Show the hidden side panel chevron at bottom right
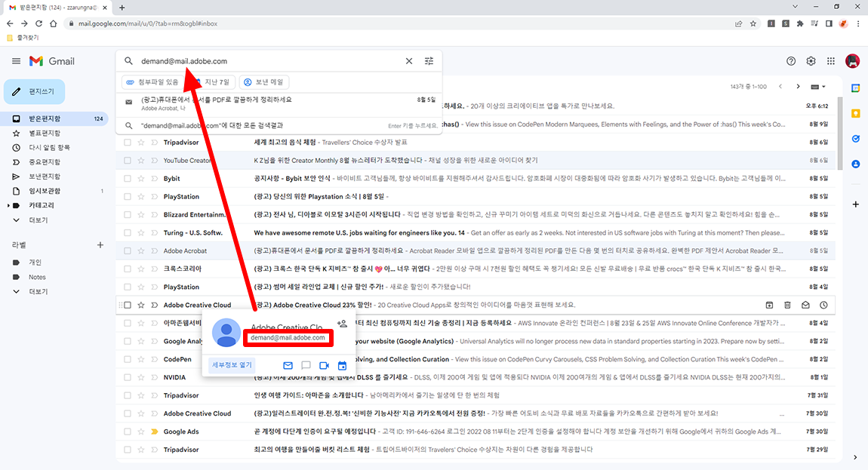 pyautogui.click(x=856, y=457)
